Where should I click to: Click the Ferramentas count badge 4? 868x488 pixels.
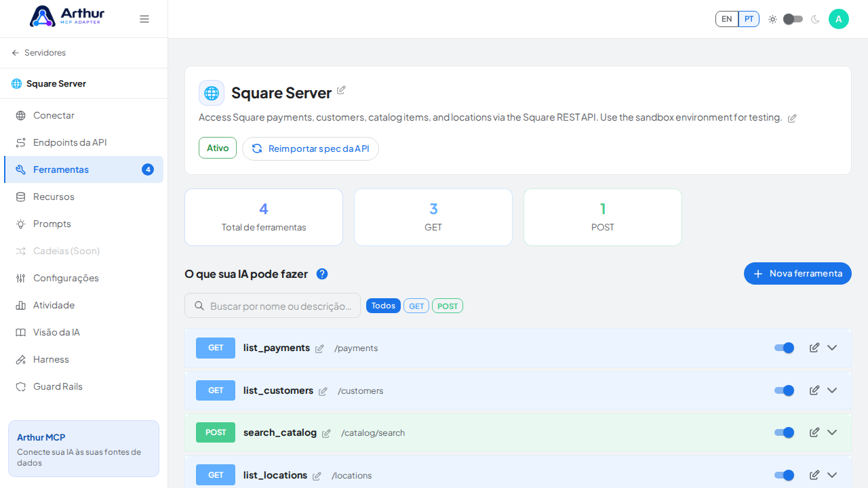[148, 169]
